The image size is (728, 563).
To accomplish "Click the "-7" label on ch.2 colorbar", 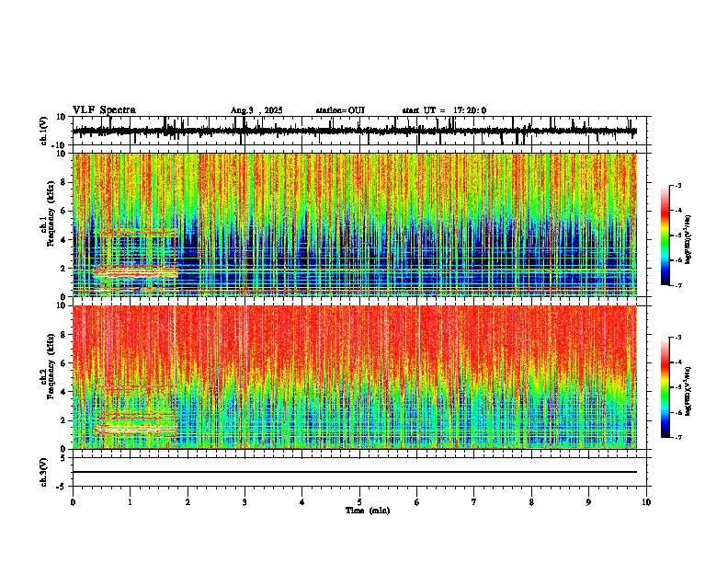I will tap(678, 438).
